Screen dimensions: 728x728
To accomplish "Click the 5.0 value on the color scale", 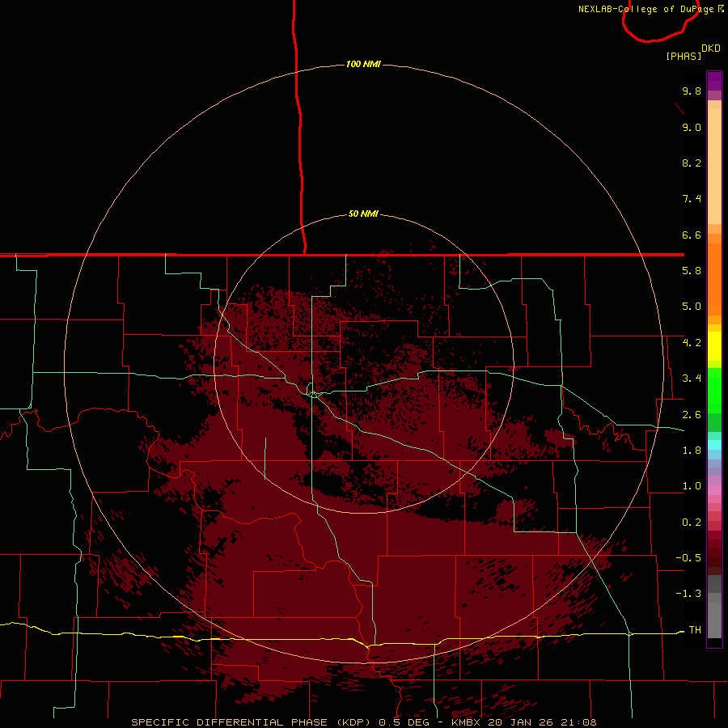I will pos(692,307).
